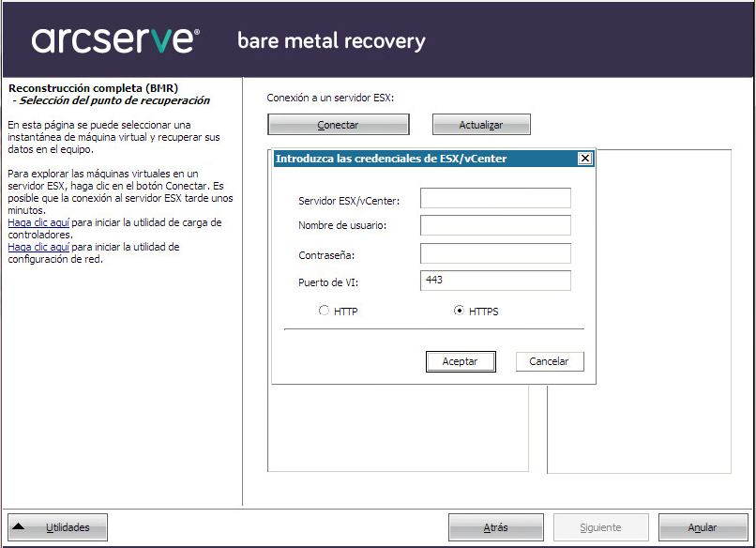Open the Utilidades menu button
This screenshot has width=756, height=548.
point(57,527)
